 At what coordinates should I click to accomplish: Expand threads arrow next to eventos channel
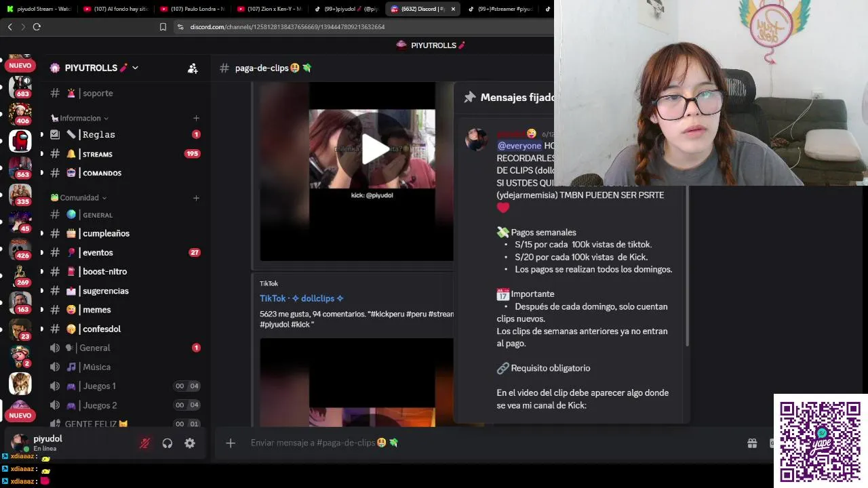point(41,252)
